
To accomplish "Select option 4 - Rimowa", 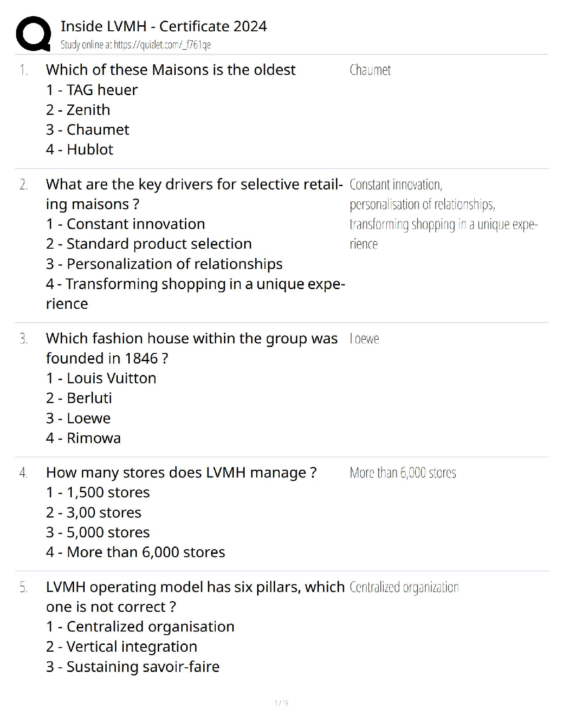I will pyautogui.click(x=83, y=438).
